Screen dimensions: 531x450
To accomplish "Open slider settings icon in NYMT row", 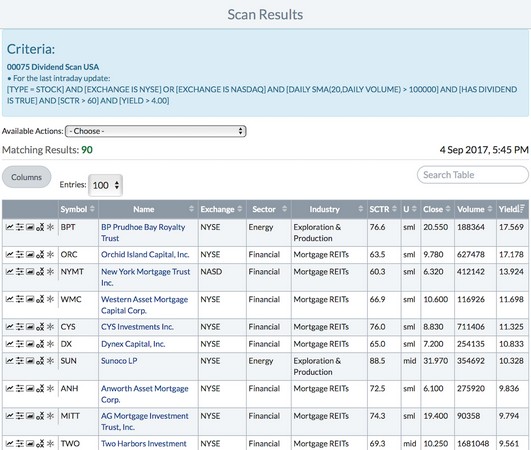I will (x=20, y=272).
